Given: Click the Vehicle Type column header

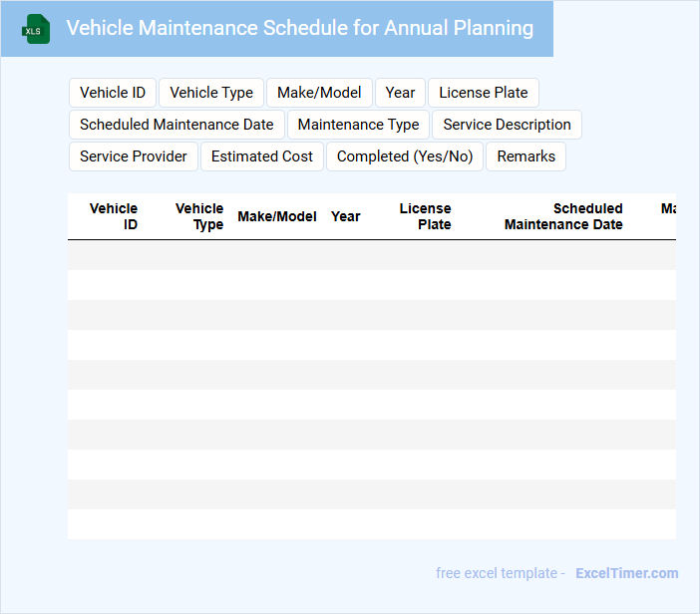Looking at the screenshot, I should click(x=199, y=216).
